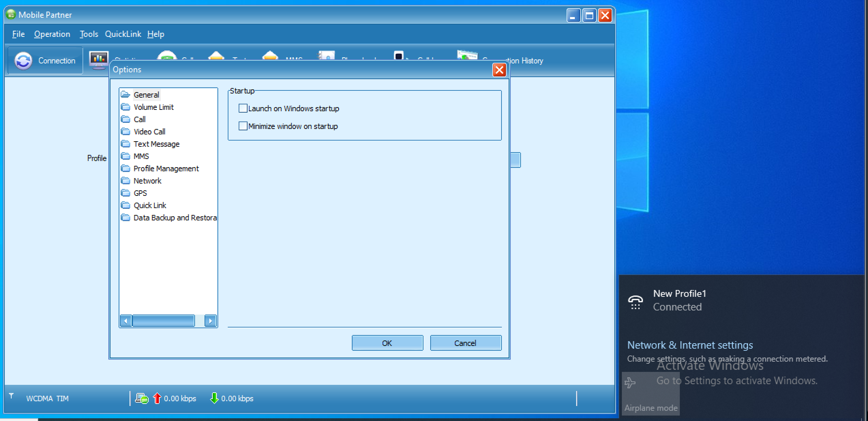
Task: Close the Options dialog with X
Action: [x=499, y=70]
